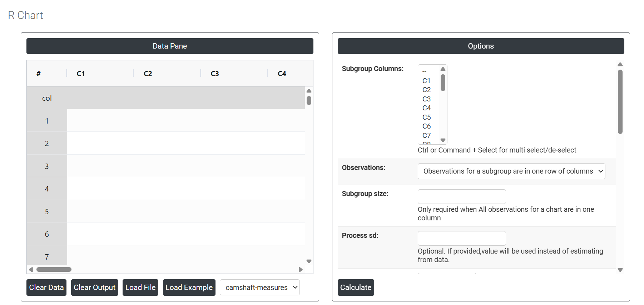Select C3 in Subgroup Columns list
Image resolution: width=644 pixels, height=305 pixels.
[426, 99]
